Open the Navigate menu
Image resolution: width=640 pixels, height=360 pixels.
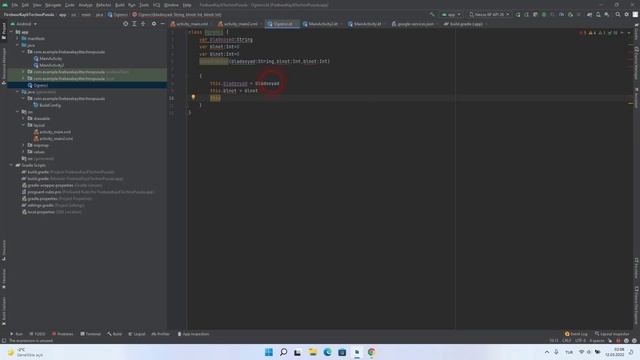tap(53, 5)
